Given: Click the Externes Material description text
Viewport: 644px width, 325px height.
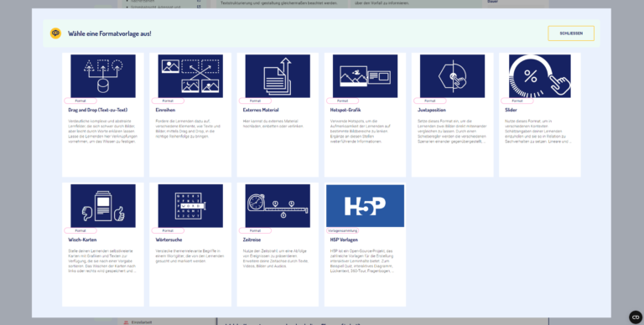Looking at the screenshot, I should 273,123.
